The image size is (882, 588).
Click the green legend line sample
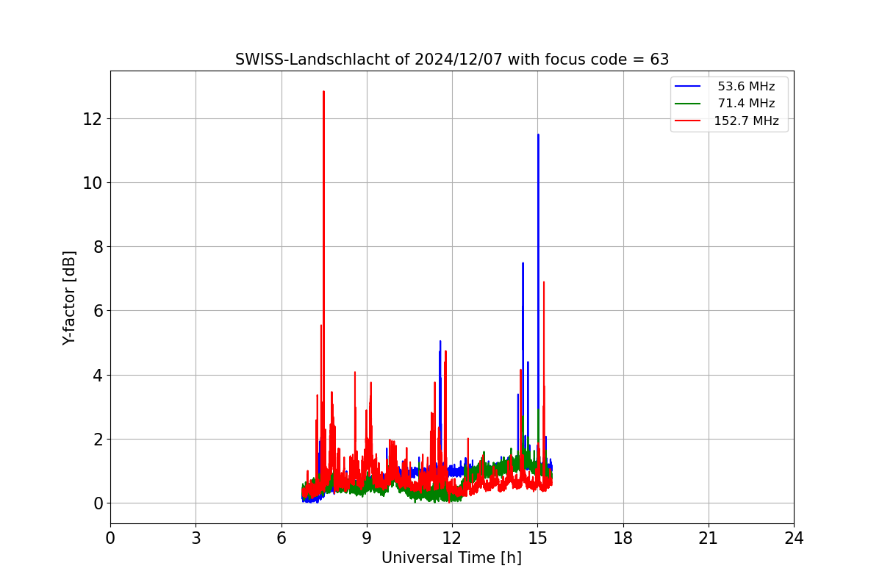(688, 104)
